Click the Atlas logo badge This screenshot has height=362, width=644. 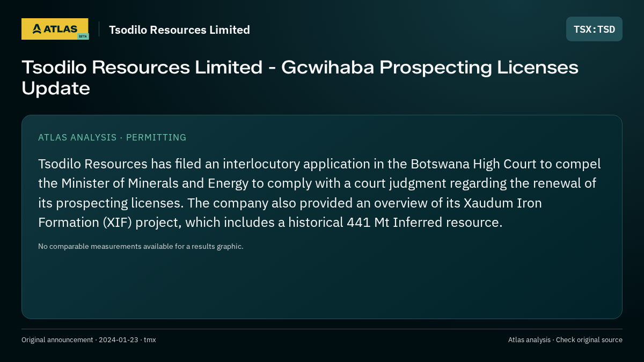(55, 29)
